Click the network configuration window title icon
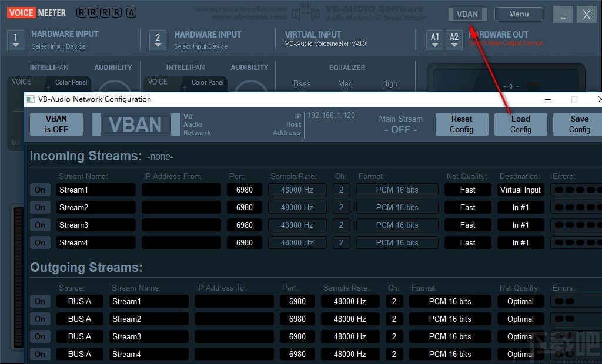This screenshot has width=602, height=364. pos(31,99)
